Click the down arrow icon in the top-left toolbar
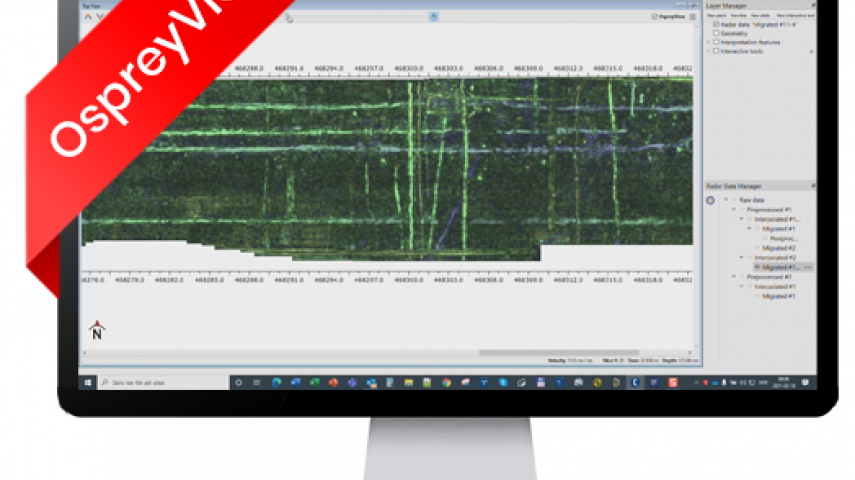The image size is (855, 480). [100, 17]
